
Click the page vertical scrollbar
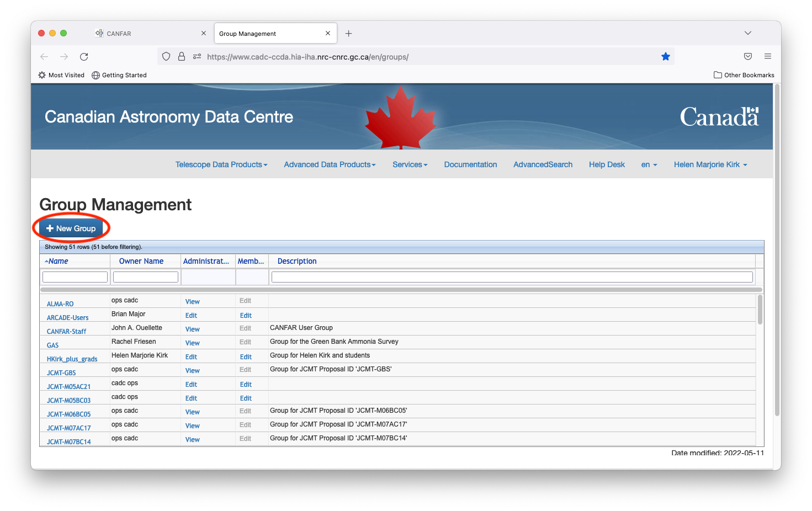[777, 250]
